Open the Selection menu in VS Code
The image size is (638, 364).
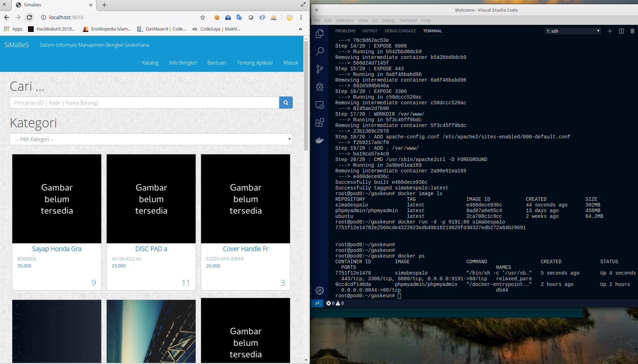[345, 21]
